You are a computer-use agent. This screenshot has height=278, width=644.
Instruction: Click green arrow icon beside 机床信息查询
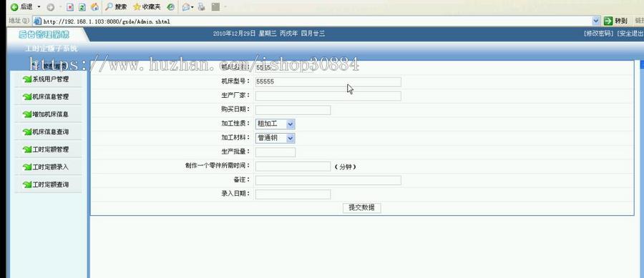pyautogui.click(x=27, y=132)
